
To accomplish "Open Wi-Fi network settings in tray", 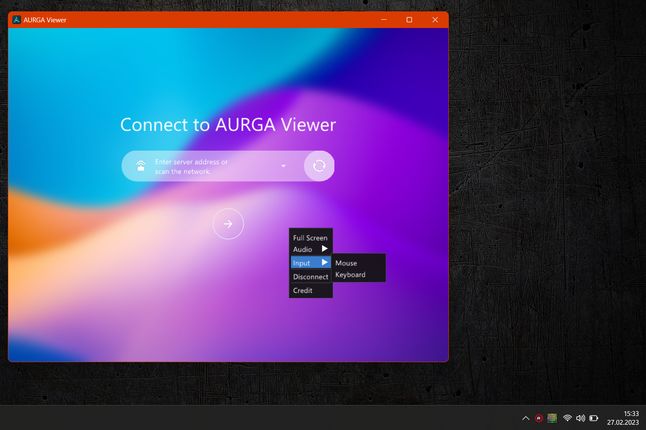I will 567,418.
